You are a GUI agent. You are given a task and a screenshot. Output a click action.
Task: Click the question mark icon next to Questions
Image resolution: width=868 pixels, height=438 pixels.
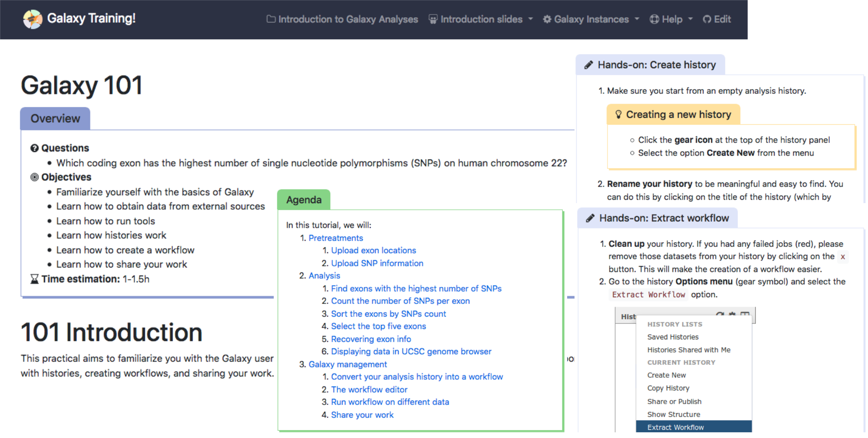pos(34,148)
